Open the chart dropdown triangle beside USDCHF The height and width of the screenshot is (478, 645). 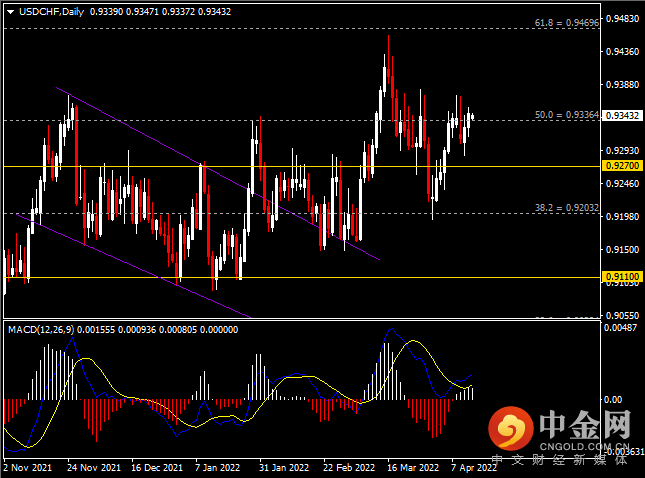pyautogui.click(x=11, y=12)
